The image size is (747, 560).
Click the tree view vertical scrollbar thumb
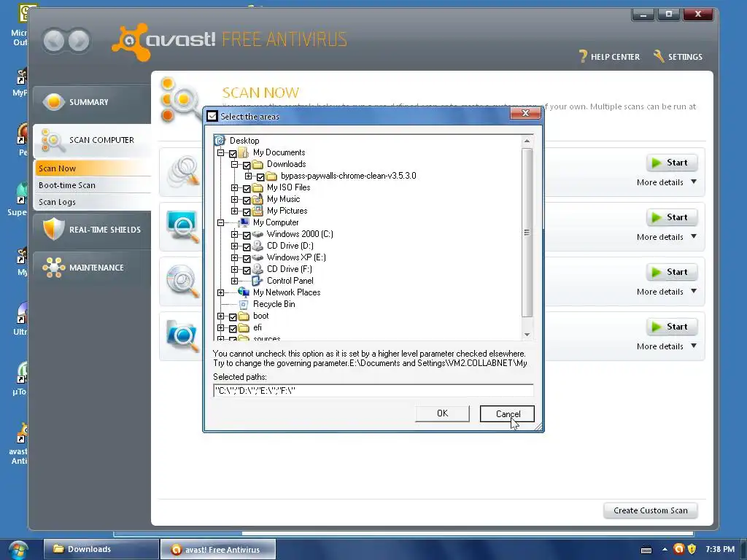[x=527, y=233]
